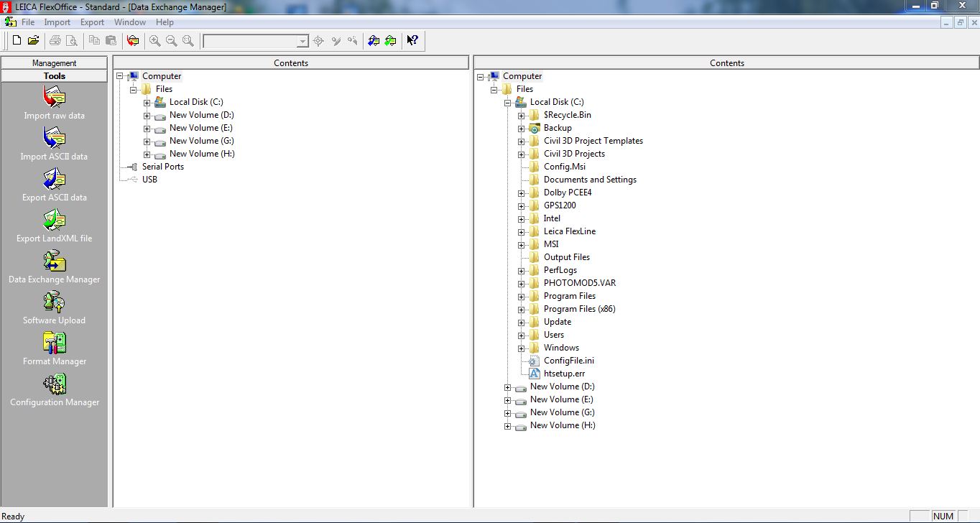Expand the Leica FlexLine folder node
980x523 pixels.
522,232
